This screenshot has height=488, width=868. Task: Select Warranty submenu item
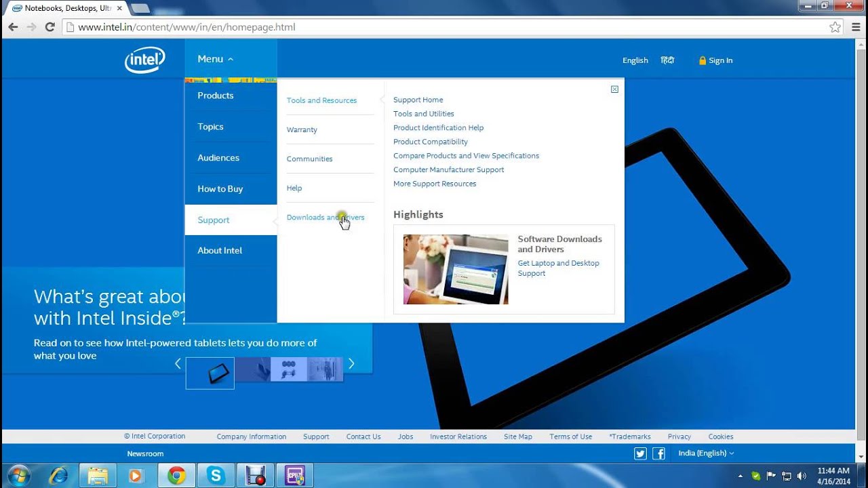(302, 129)
